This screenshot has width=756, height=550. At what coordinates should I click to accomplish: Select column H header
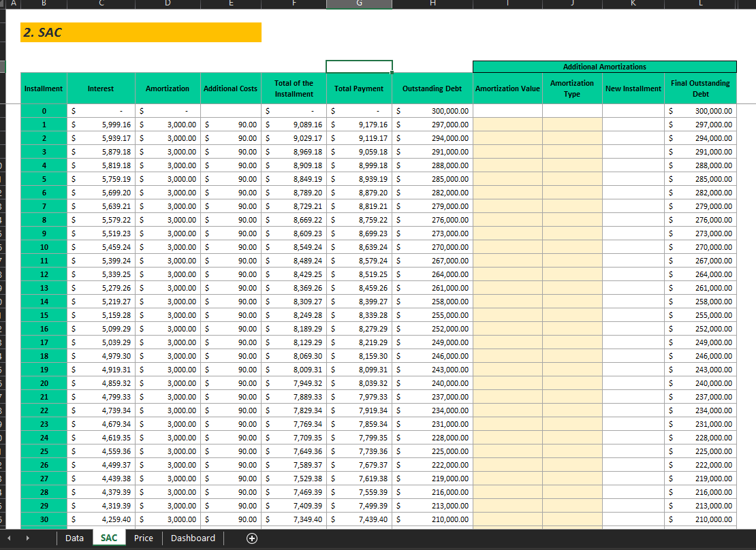pyautogui.click(x=432, y=4)
